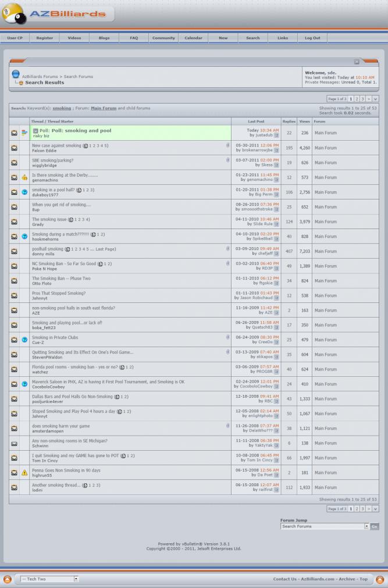Open the 'poolhall smoking' thread
Image resolution: width=388 pixels, height=588 pixels.
47,248
